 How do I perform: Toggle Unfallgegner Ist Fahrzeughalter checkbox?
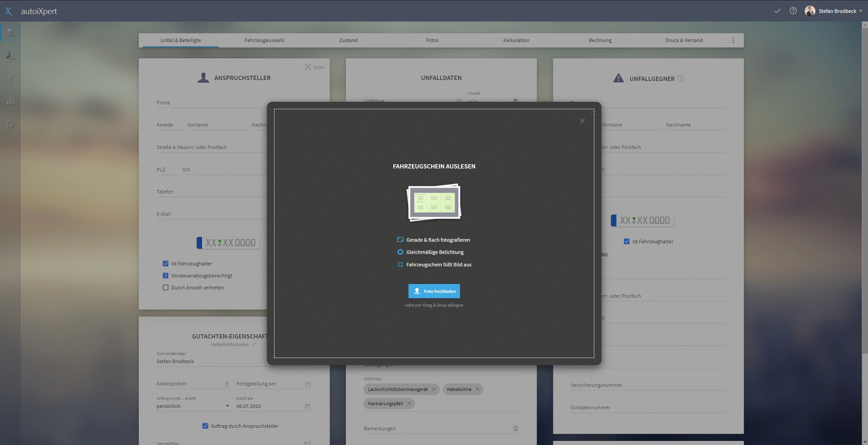tap(627, 241)
